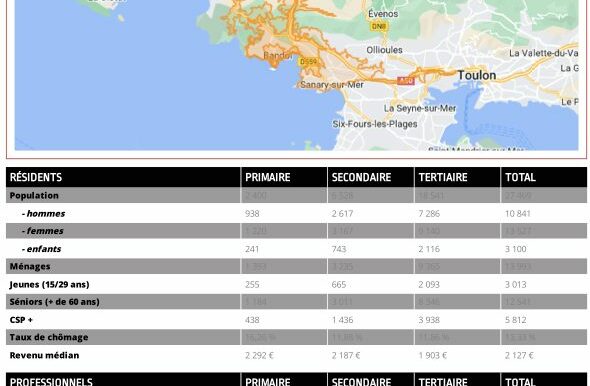
Task: Click the enfants primaire value 241
Action: [252, 249]
